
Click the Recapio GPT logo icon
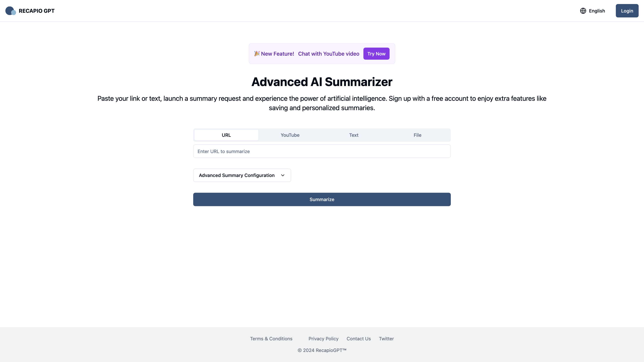[x=11, y=11]
